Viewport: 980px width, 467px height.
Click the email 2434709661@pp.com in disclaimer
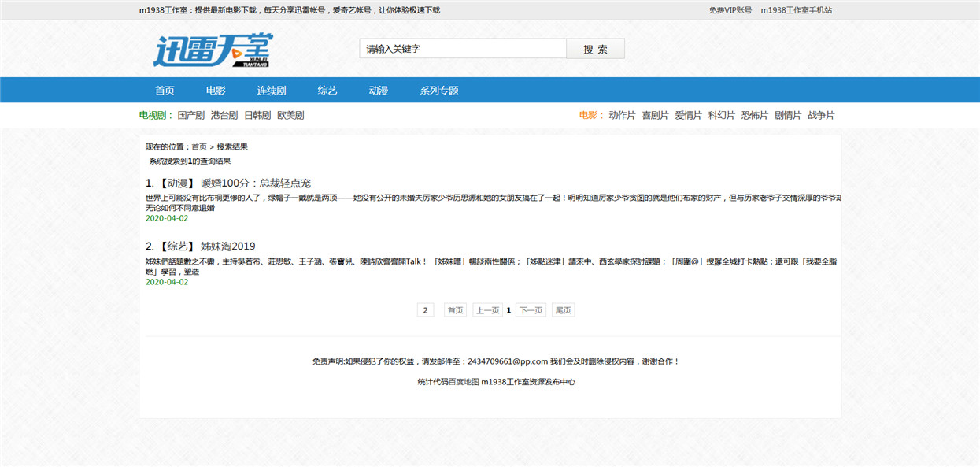tap(508, 361)
